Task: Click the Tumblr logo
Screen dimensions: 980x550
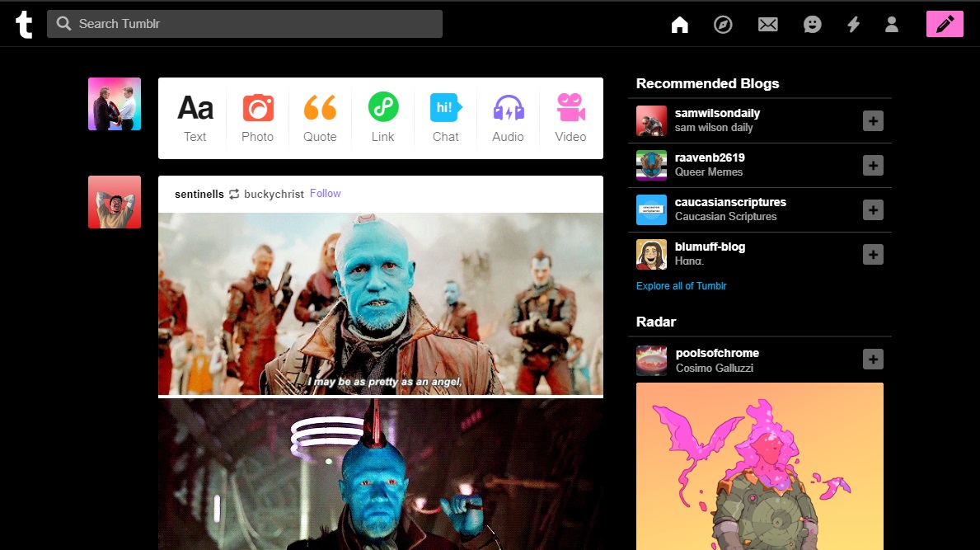Action: point(24,25)
